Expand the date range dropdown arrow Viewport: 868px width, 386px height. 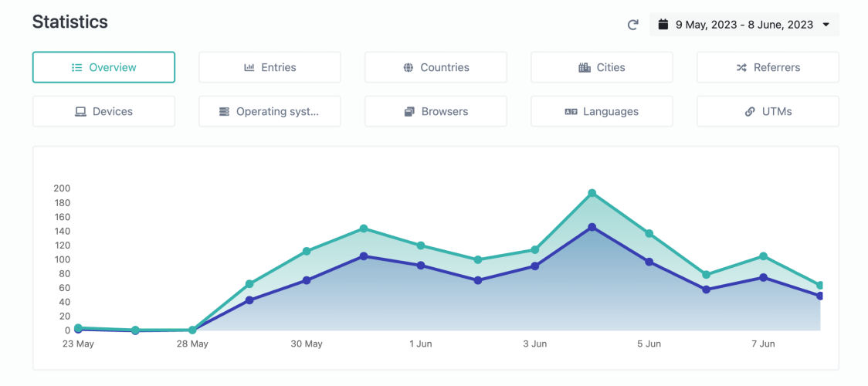point(826,25)
